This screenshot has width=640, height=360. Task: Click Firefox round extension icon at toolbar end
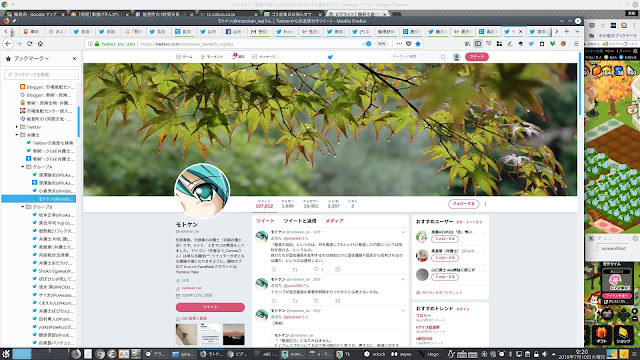563,44
